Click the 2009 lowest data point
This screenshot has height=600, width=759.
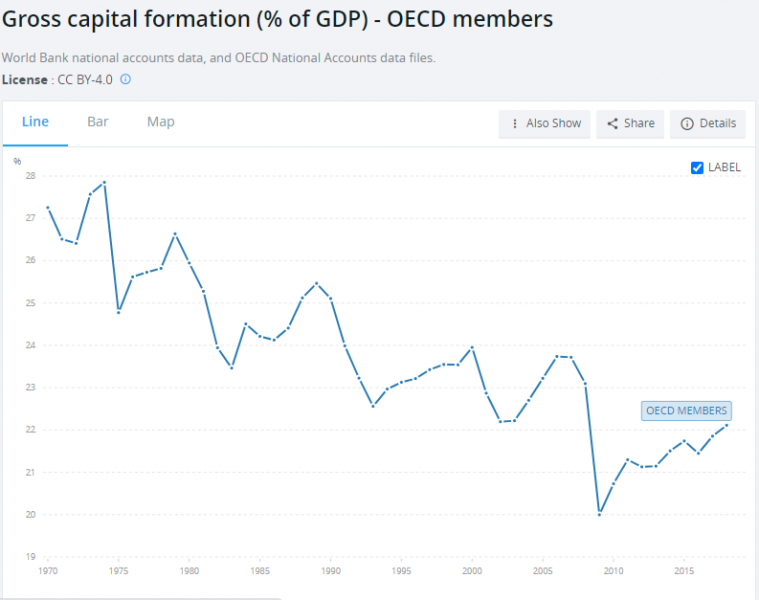(599, 514)
